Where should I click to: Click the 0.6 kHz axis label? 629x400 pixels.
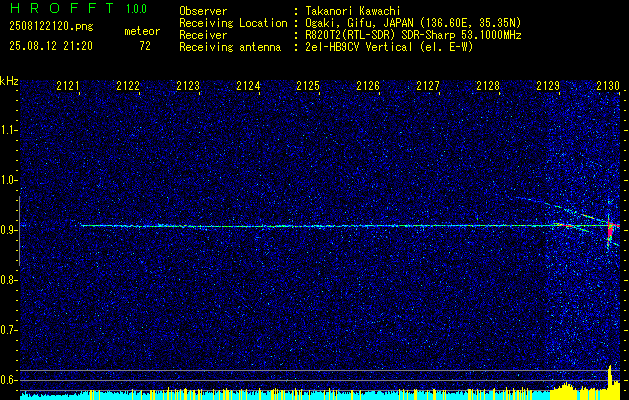pyautogui.click(x=7, y=380)
